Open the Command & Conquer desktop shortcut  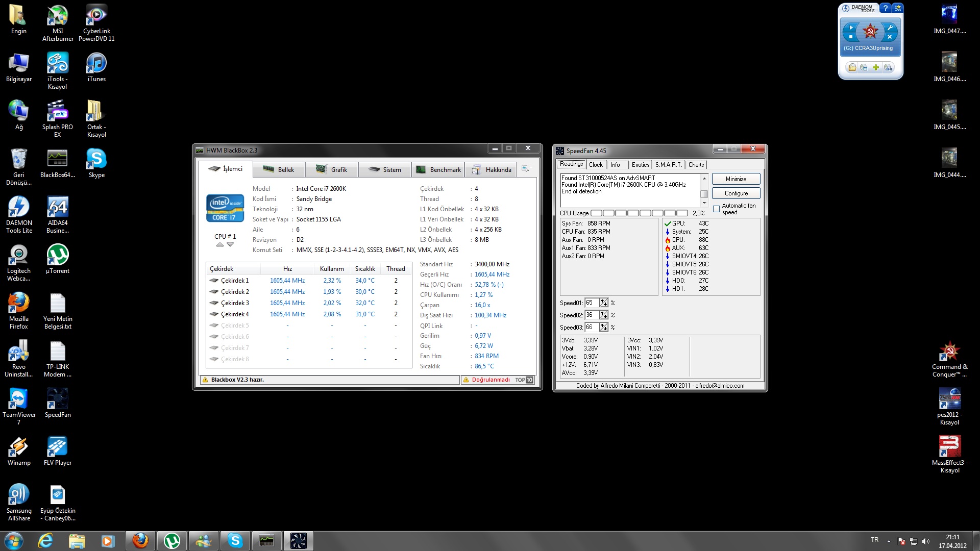pyautogui.click(x=949, y=359)
